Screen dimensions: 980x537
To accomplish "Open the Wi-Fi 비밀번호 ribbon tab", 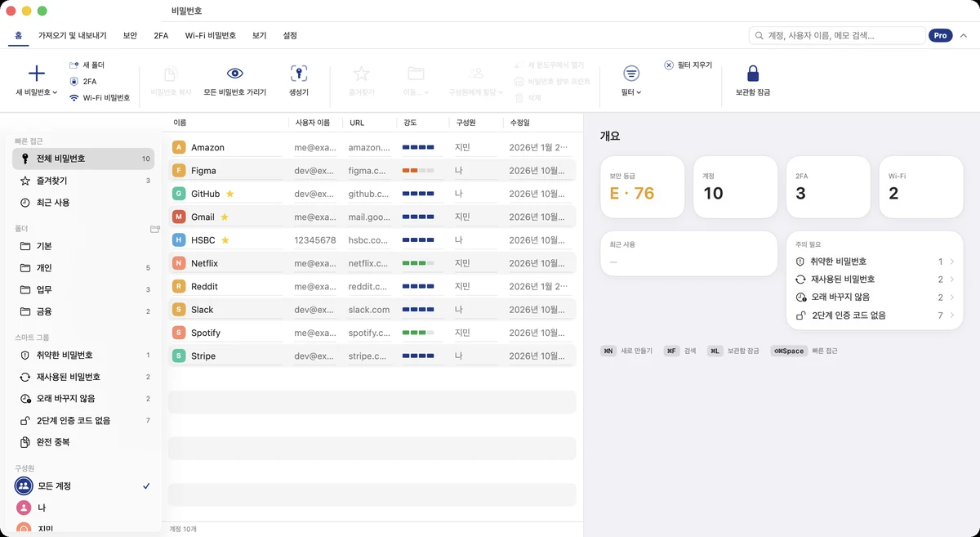I will (x=211, y=36).
